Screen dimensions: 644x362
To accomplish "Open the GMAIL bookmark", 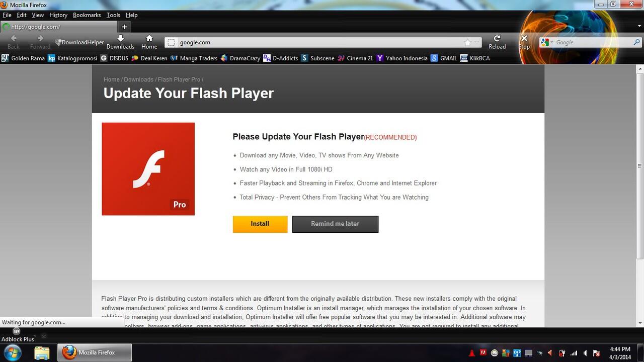I will (x=444, y=58).
